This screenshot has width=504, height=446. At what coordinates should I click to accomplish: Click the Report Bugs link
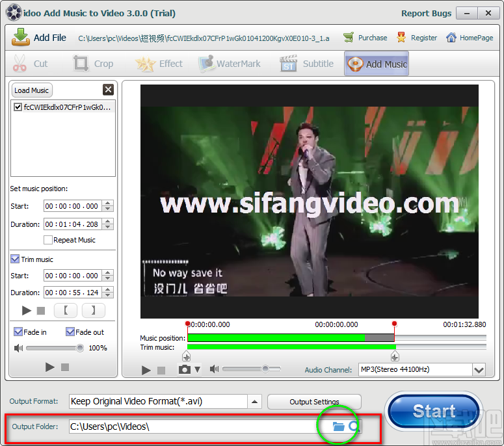pyautogui.click(x=426, y=13)
